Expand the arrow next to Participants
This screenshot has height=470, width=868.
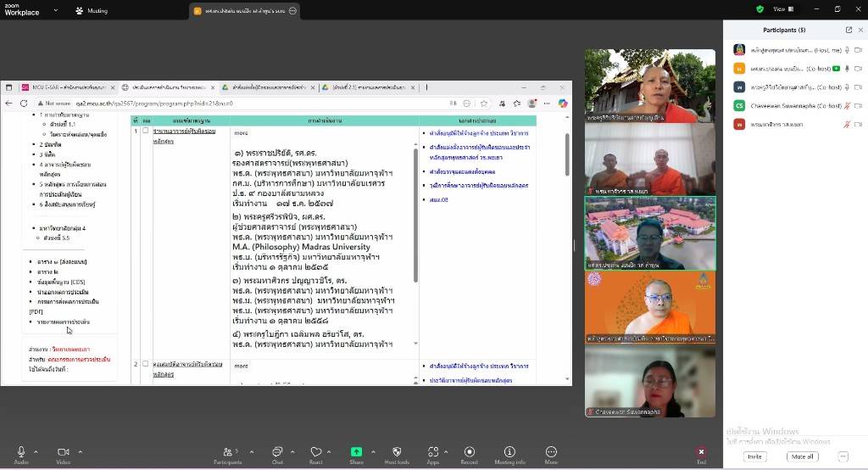[252, 451]
